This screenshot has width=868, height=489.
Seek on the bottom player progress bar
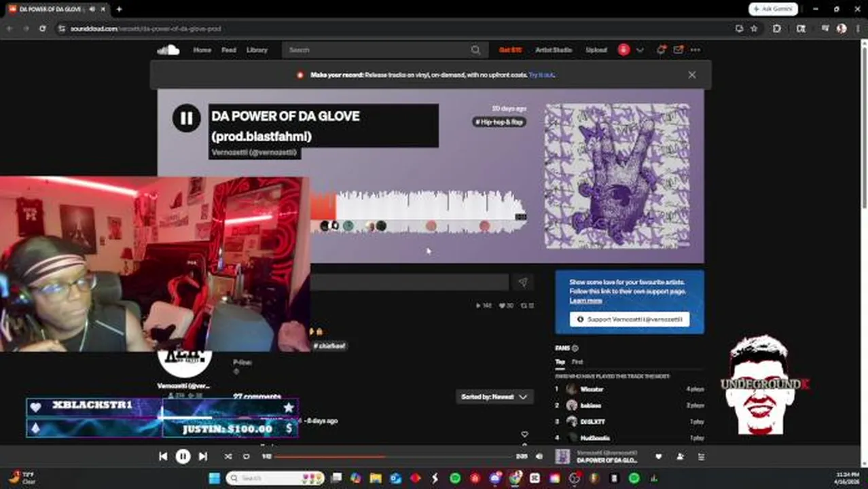coord(393,456)
